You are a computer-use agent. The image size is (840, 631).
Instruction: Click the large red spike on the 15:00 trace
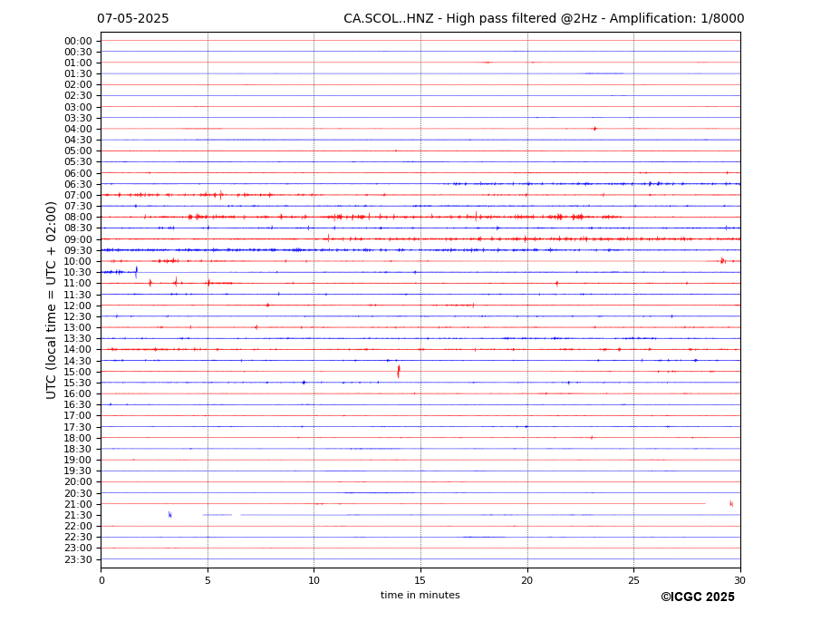(399, 371)
